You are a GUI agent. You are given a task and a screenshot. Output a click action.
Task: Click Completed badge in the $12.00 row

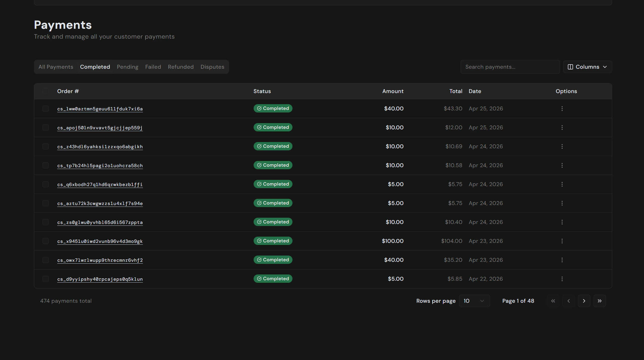coord(273,127)
